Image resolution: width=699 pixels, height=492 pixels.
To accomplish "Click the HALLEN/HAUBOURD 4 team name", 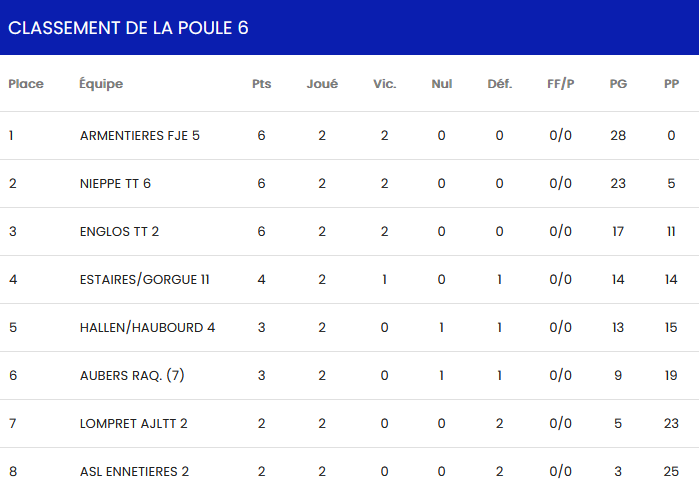I will (x=147, y=327).
